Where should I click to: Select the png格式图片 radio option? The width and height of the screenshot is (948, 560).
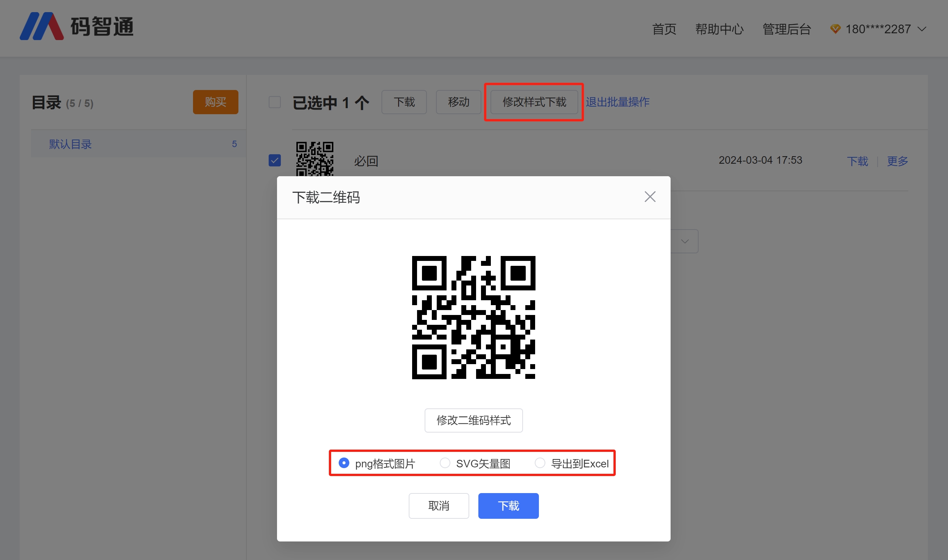point(344,463)
